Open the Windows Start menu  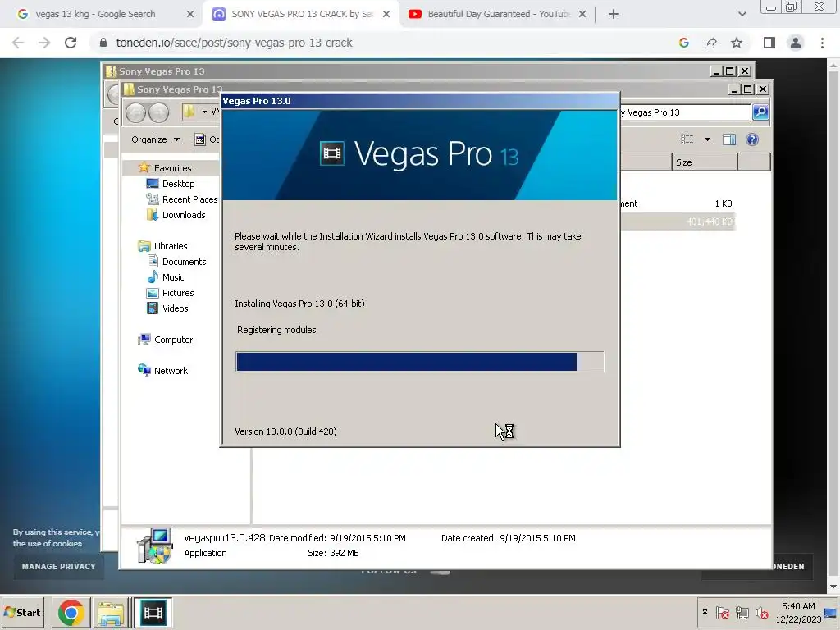[24, 612]
